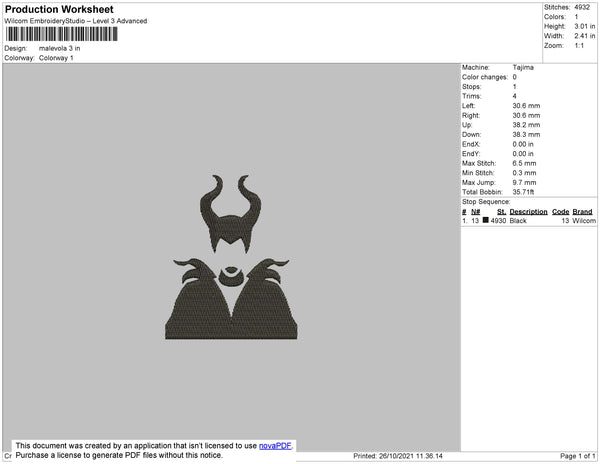Click the 'N#' column header
Screen dimensions: 600x464
pyautogui.click(x=476, y=212)
